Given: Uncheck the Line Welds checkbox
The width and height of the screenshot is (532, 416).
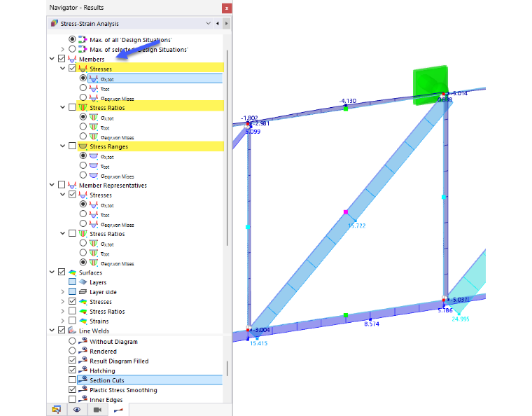Looking at the screenshot, I should coord(62,330).
